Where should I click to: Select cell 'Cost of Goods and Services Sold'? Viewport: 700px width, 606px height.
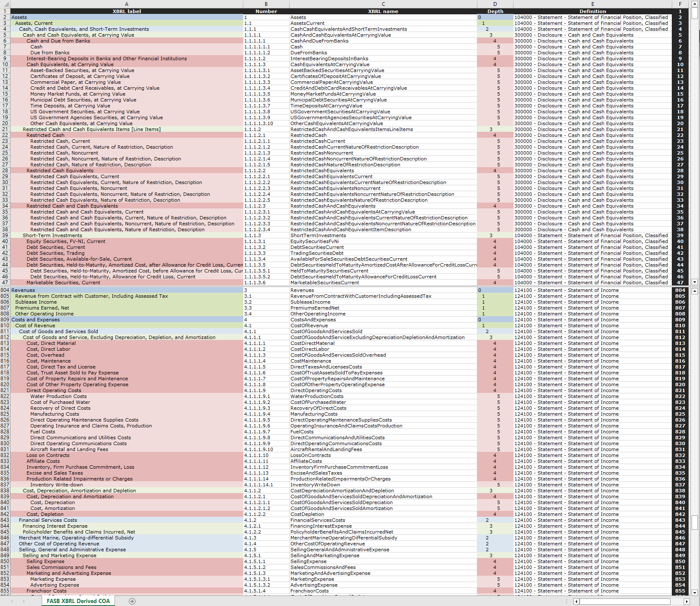pos(127,331)
